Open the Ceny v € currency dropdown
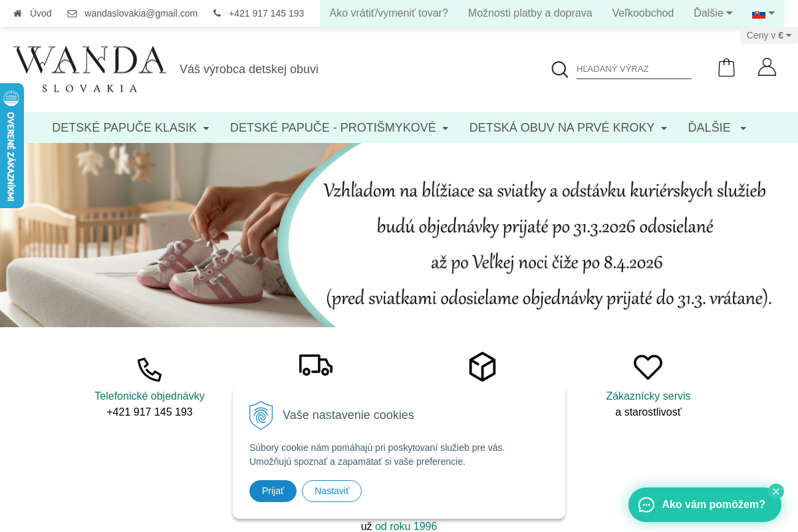 tap(769, 35)
